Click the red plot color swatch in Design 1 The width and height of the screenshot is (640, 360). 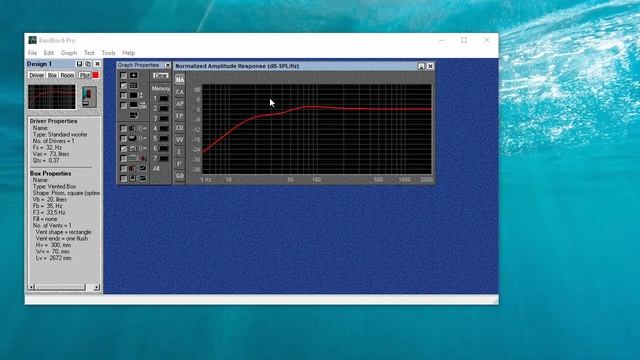point(96,76)
